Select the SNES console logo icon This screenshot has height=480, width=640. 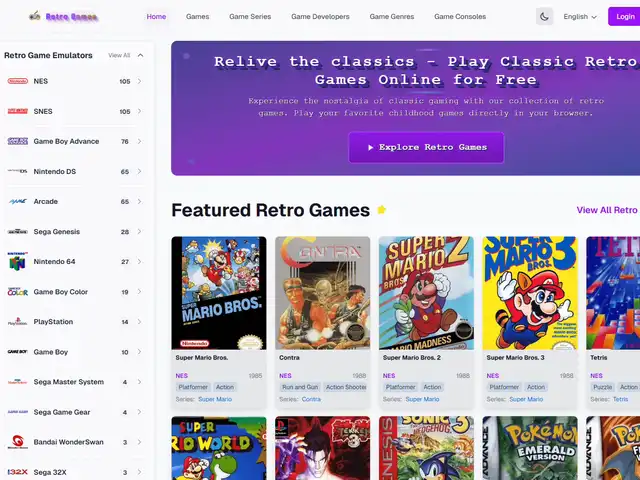18,111
